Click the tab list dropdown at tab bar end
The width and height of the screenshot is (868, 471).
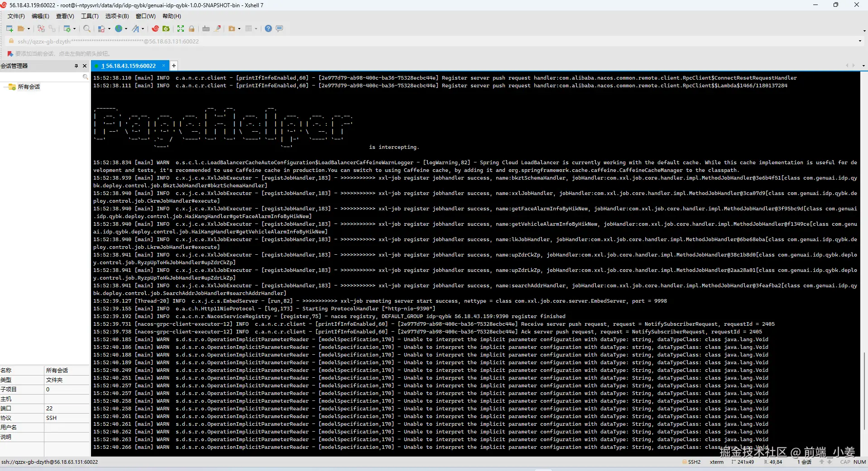863,66
